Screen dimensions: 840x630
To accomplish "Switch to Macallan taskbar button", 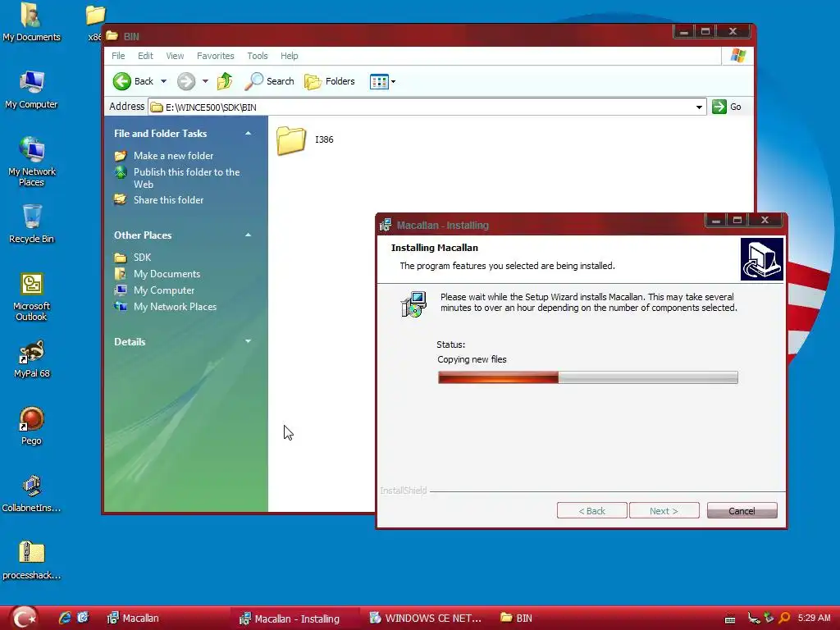I will [x=133, y=619].
